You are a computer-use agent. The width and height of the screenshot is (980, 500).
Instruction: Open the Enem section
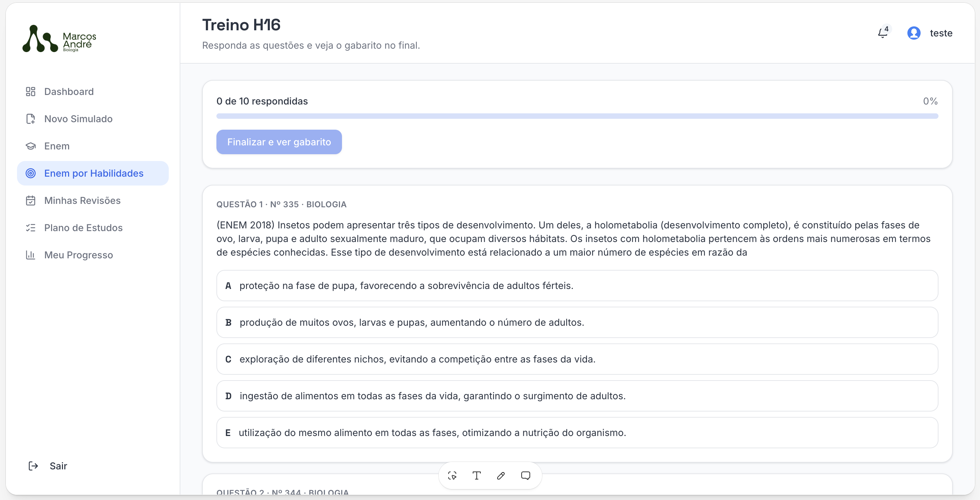[93, 146]
